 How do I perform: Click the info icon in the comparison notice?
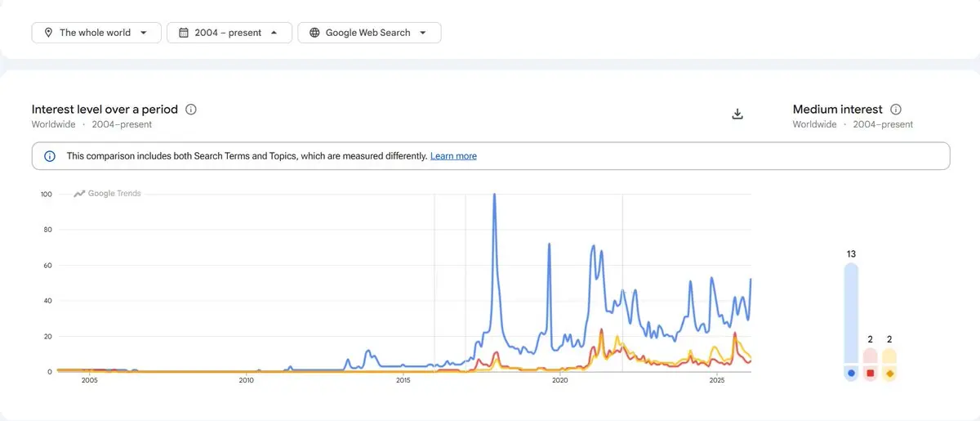[49, 156]
